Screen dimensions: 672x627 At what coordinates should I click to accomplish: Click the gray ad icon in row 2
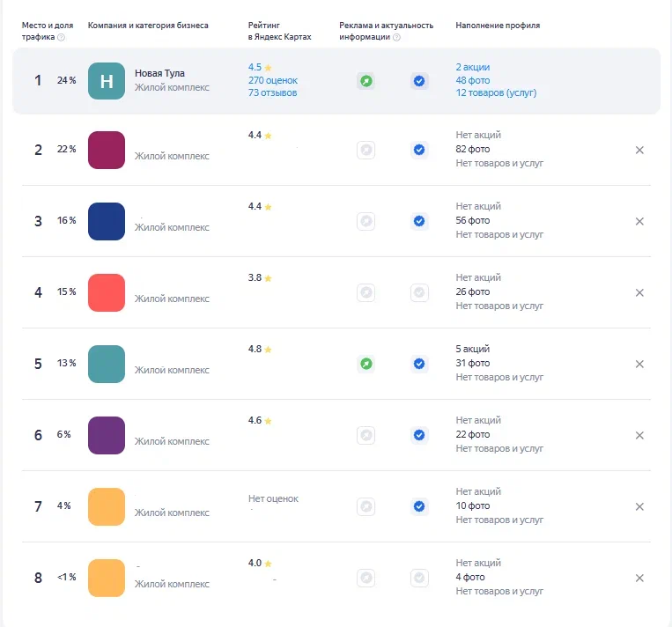point(366,150)
